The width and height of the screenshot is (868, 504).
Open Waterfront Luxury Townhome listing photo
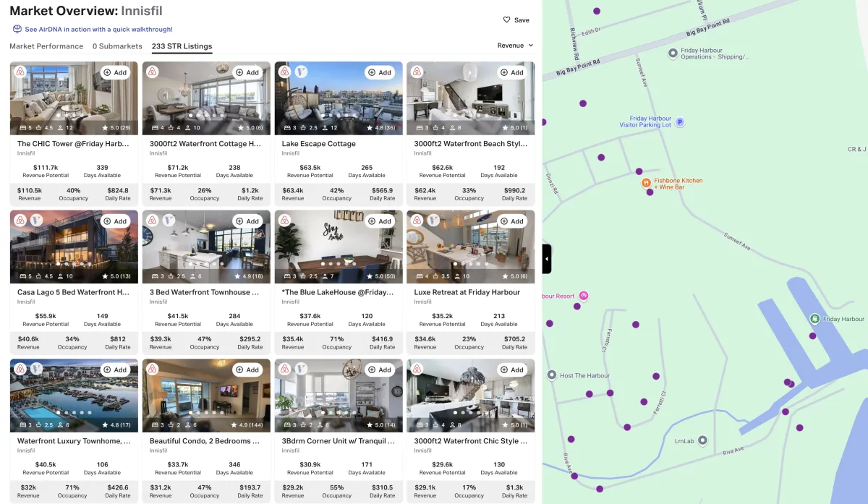[74, 396]
